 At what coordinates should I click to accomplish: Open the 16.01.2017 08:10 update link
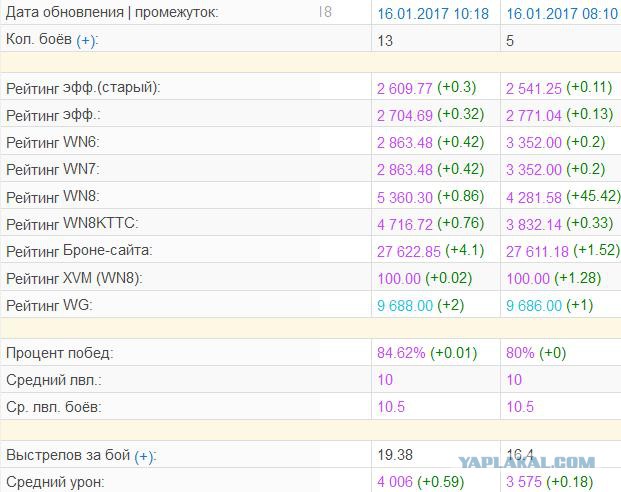pos(562,14)
